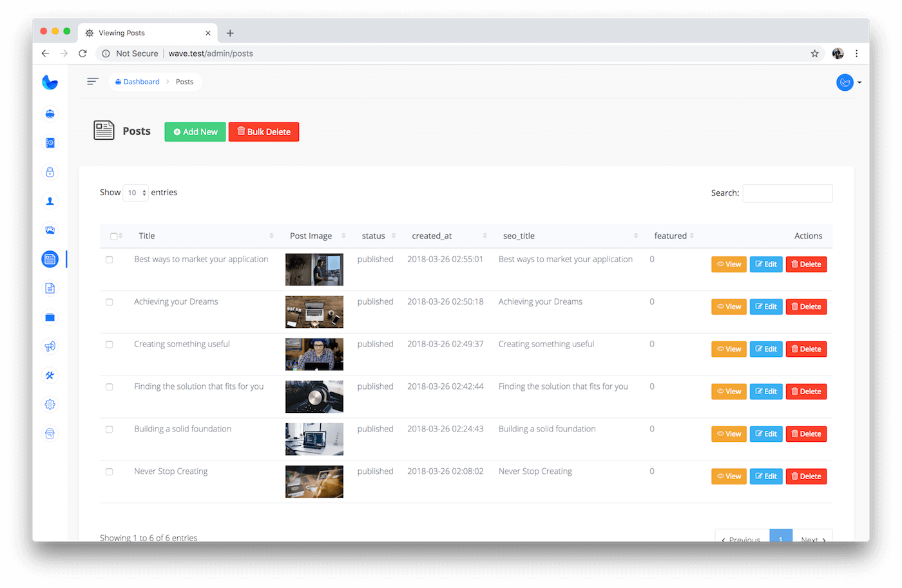Open the Show entries count dropdown
This screenshot has height=588, width=902.
pyautogui.click(x=135, y=193)
